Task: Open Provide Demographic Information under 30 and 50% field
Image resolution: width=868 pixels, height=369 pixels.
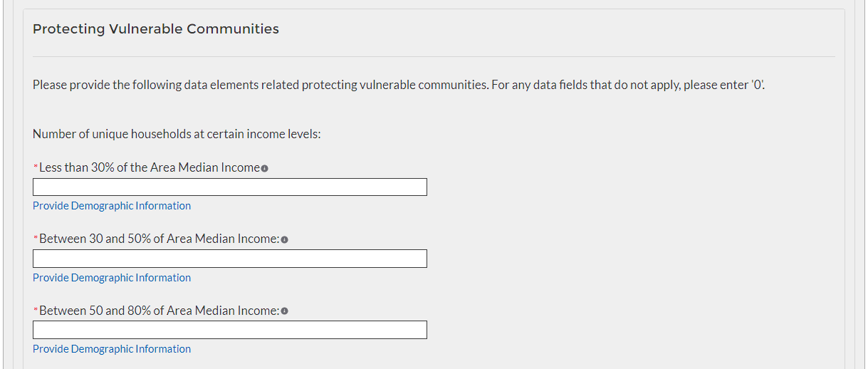Action: coord(112,278)
